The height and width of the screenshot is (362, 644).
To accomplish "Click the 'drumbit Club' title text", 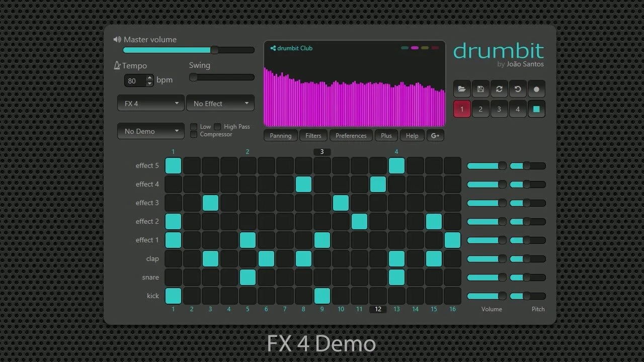I will click(295, 48).
